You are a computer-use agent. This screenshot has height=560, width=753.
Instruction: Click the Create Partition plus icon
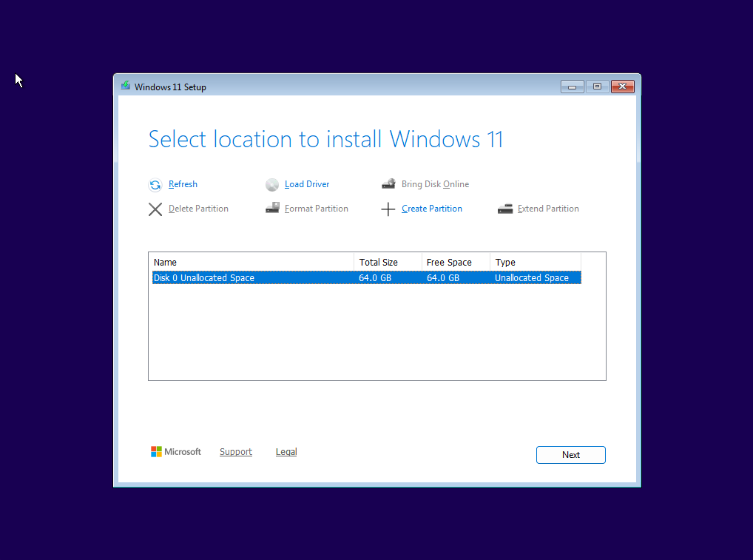[x=388, y=209]
